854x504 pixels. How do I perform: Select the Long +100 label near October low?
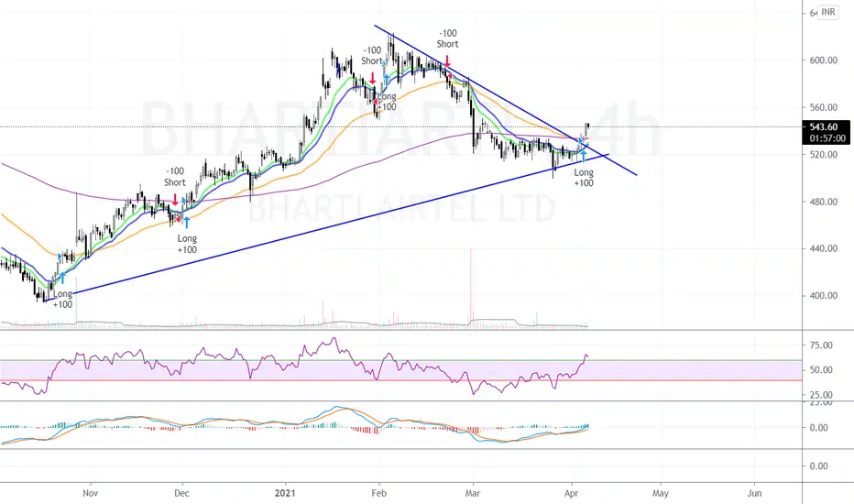62,299
